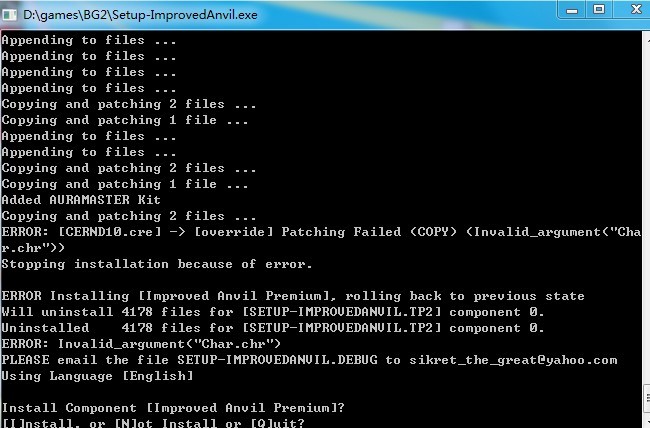650x428 pixels.
Task: Click "Stopping installation because of error" text
Action: point(157,264)
